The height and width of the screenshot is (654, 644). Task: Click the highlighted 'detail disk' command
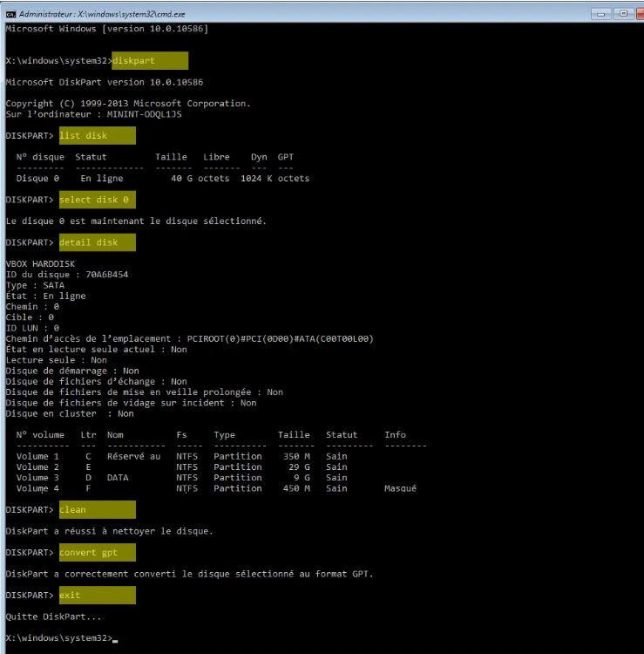click(x=97, y=242)
